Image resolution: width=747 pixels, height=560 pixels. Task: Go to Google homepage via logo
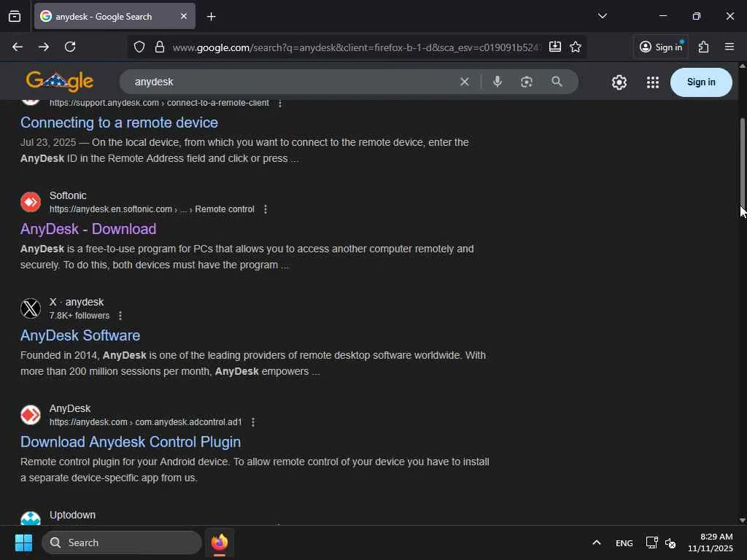click(x=60, y=82)
